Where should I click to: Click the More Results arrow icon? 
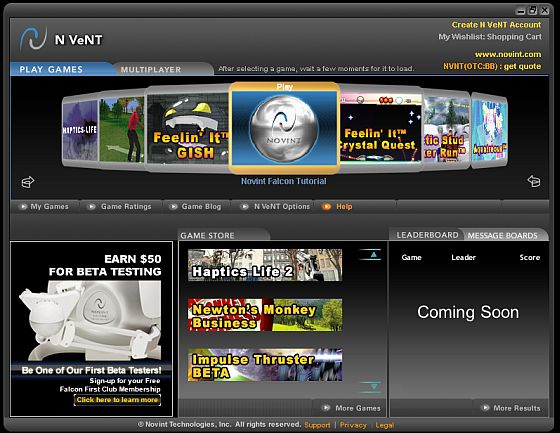(485, 408)
